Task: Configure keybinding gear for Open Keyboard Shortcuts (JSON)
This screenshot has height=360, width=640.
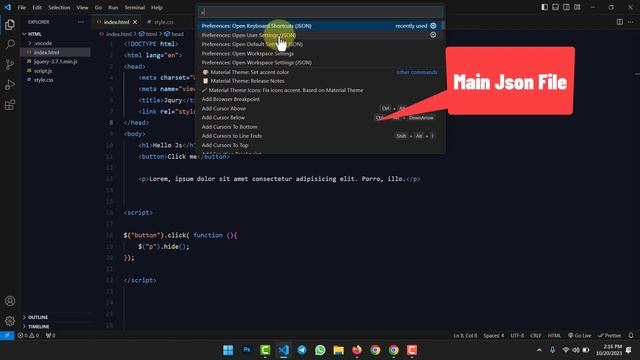Action: [x=433, y=26]
